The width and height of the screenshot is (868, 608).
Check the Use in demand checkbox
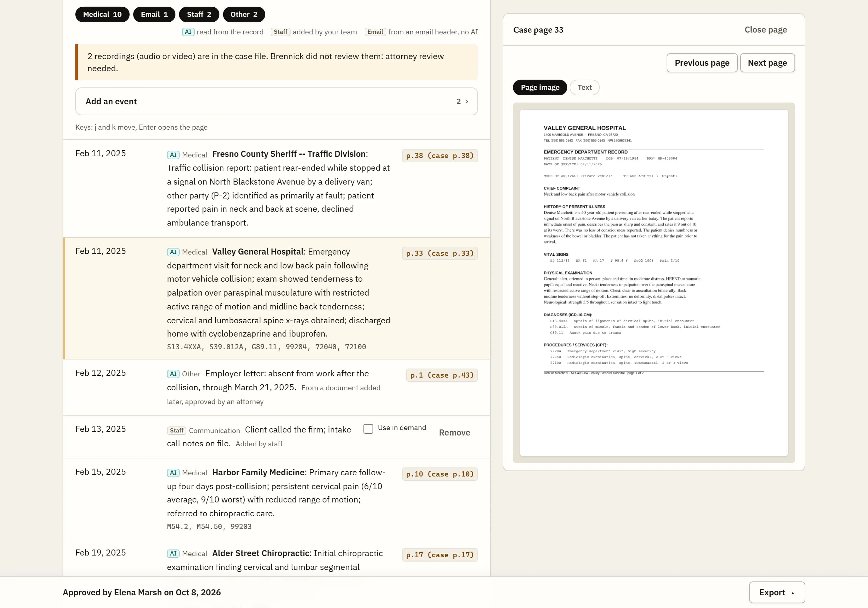tap(368, 428)
